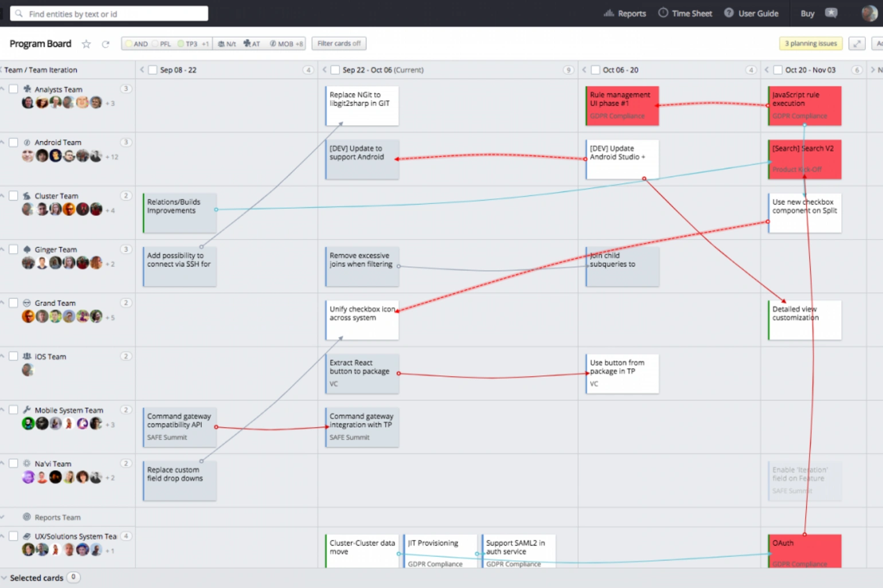Screen dimensions: 883x588
Task: Toggle the PFL project filter
Action: pos(161,44)
